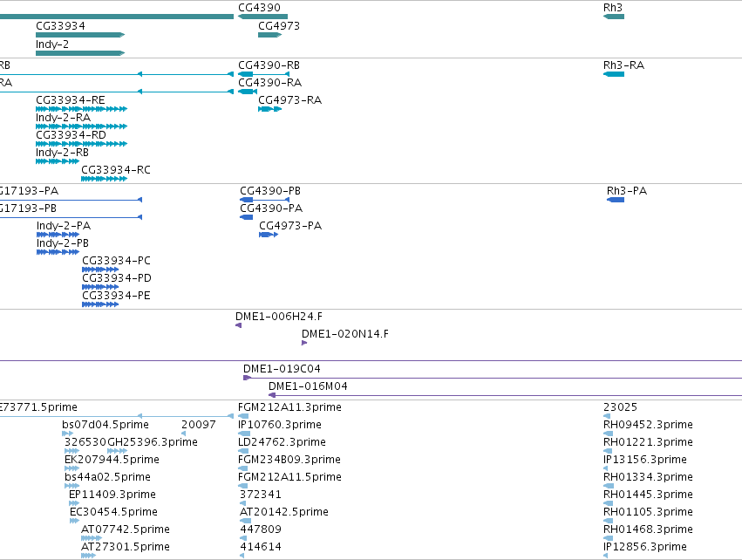Click the 372341 label

coord(261,495)
